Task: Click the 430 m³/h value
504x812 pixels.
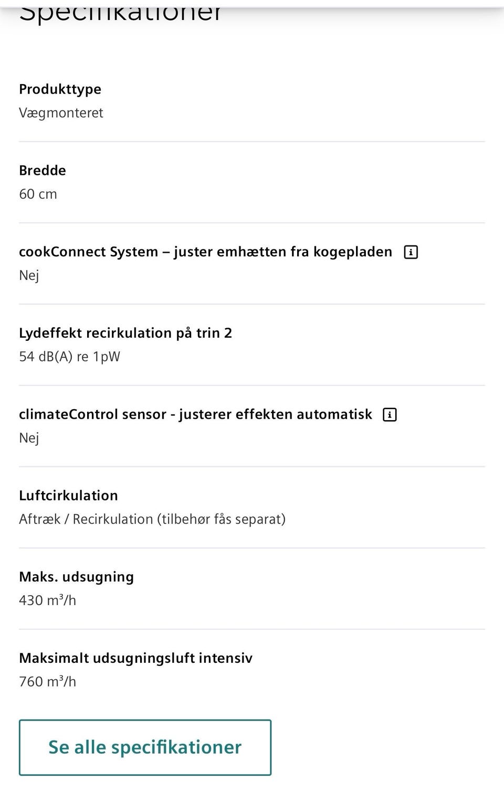Action: (47, 600)
